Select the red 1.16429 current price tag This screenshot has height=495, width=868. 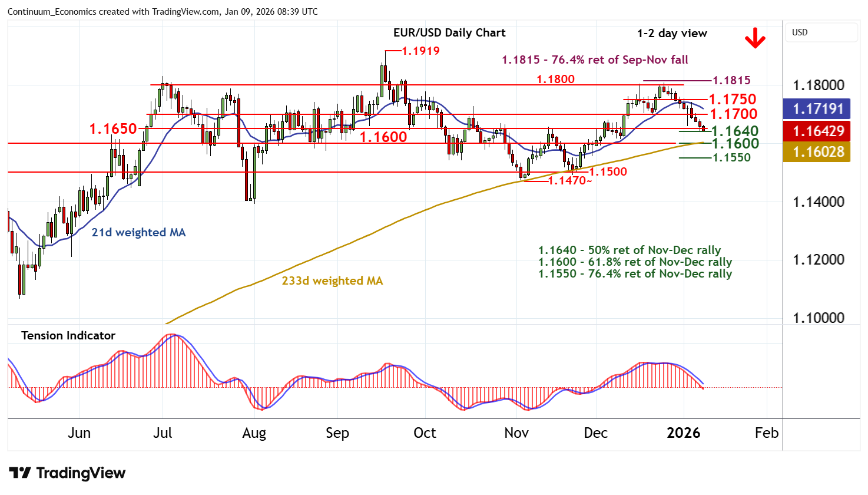point(817,131)
